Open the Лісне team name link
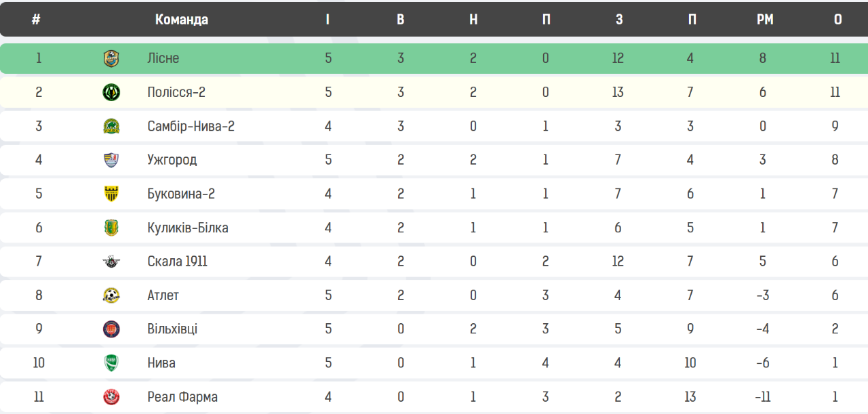 click(x=163, y=58)
